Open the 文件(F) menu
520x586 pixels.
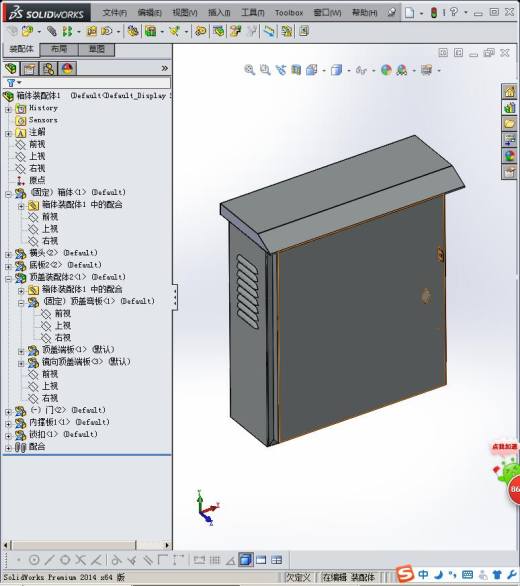pyautogui.click(x=115, y=13)
